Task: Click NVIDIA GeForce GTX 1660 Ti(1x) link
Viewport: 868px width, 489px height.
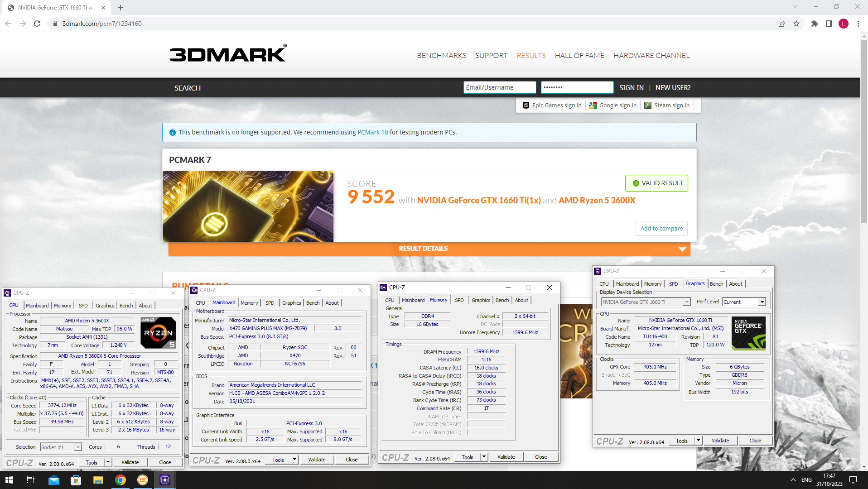Action: click(x=479, y=200)
